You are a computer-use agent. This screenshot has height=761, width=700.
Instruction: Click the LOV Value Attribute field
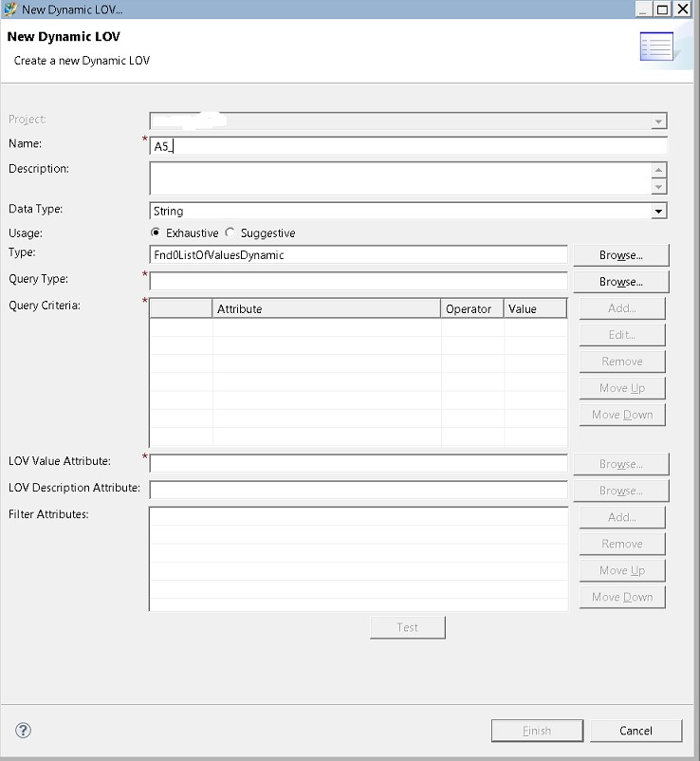359,463
